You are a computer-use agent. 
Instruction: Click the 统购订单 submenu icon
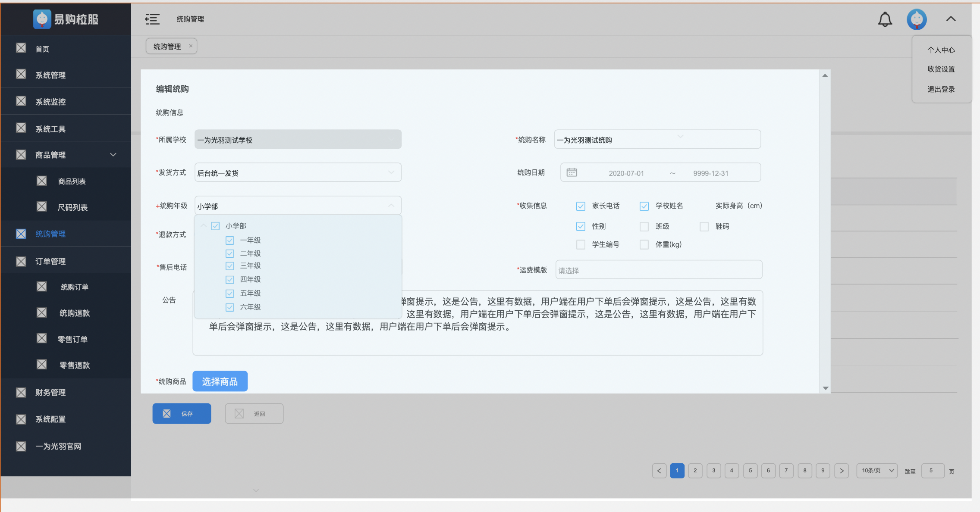(x=42, y=287)
